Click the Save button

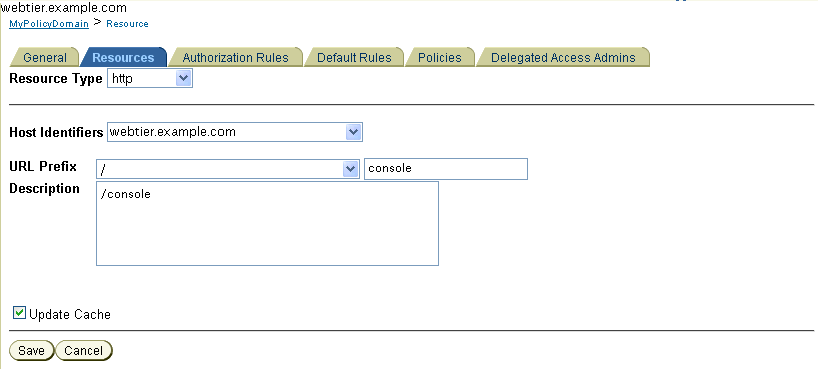click(x=31, y=351)
